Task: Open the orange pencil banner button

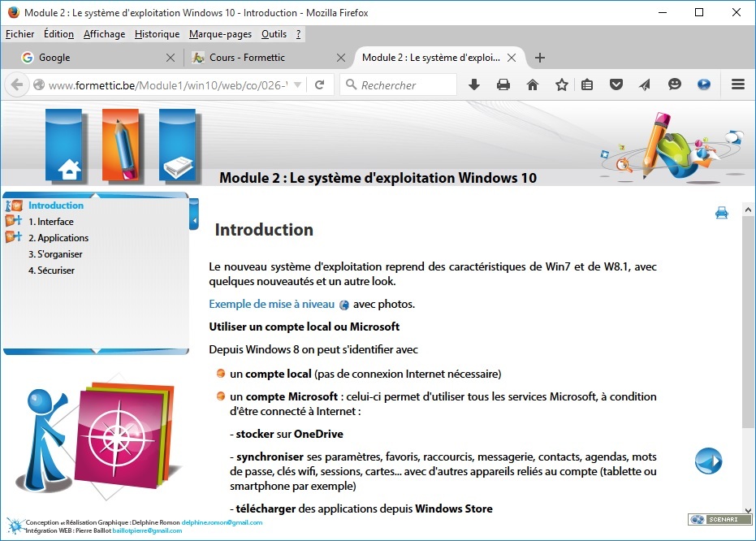Action: click(120, 145)
